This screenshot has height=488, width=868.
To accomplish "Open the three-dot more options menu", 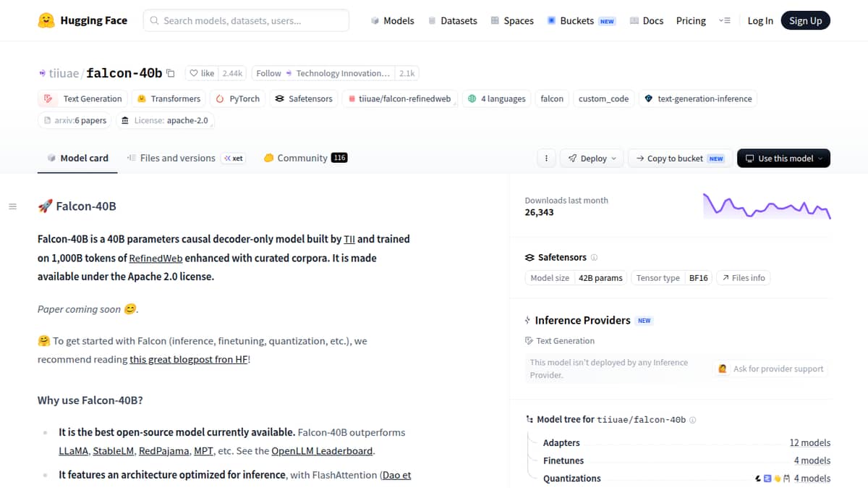I will pos(546,158).
